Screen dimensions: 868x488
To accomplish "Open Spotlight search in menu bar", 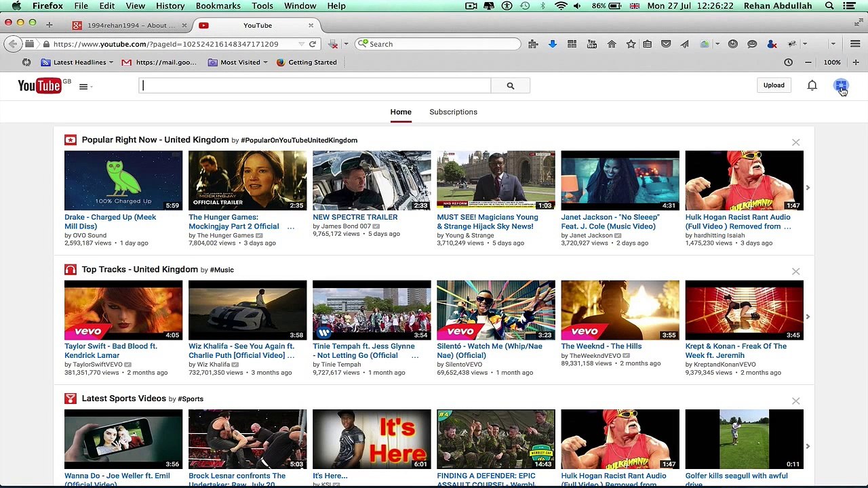I will [830, 6].
